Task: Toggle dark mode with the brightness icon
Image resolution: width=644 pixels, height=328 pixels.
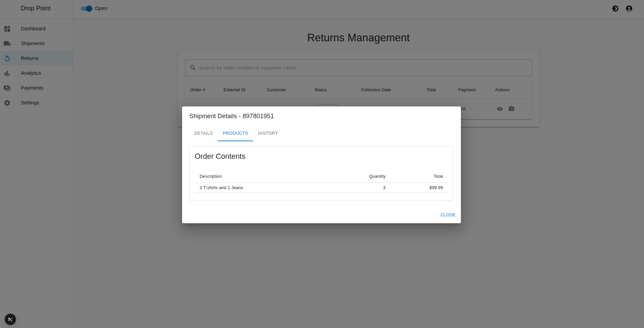Action: [615, 8]
